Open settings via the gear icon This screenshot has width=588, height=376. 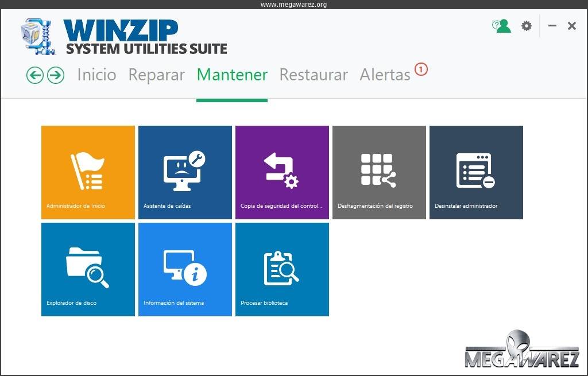tap(527, 26)
